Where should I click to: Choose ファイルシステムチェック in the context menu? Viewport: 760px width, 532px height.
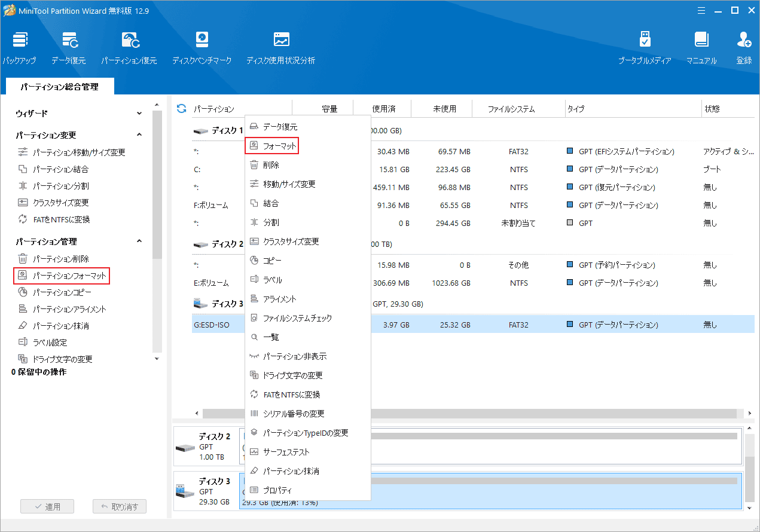click(308, 318)
